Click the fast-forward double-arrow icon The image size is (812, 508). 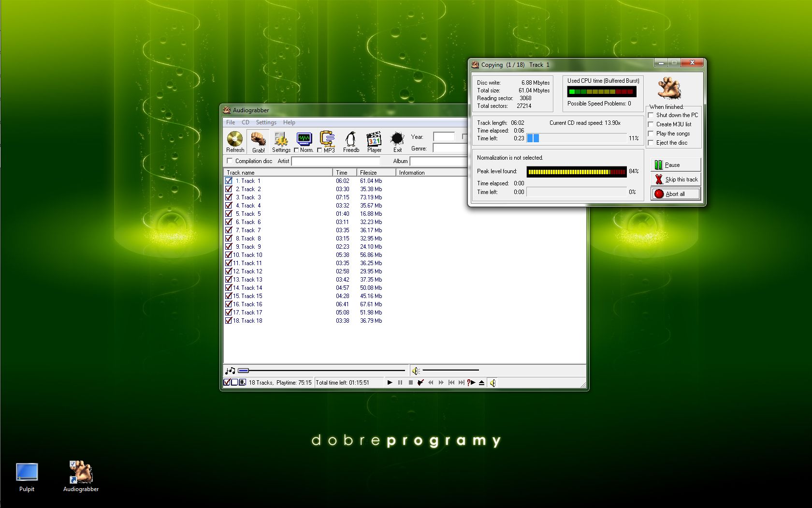441,383
